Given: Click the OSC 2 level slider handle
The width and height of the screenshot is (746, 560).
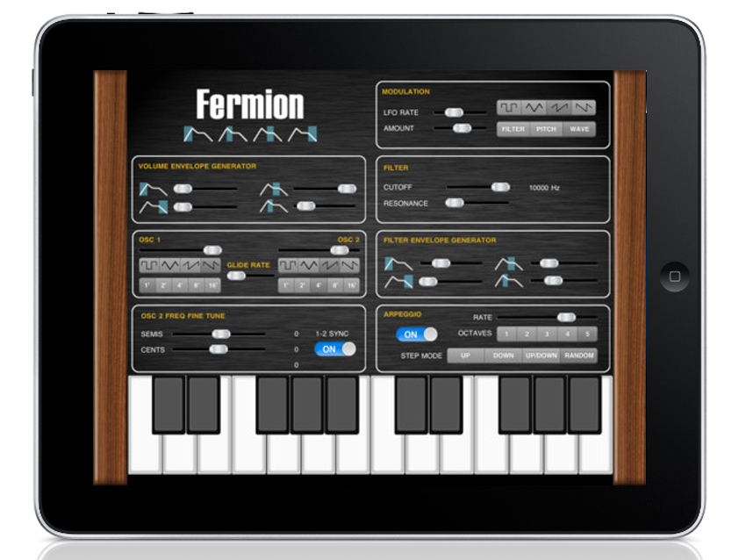Looking at the screenshot, I should click(x=340, y=250).
